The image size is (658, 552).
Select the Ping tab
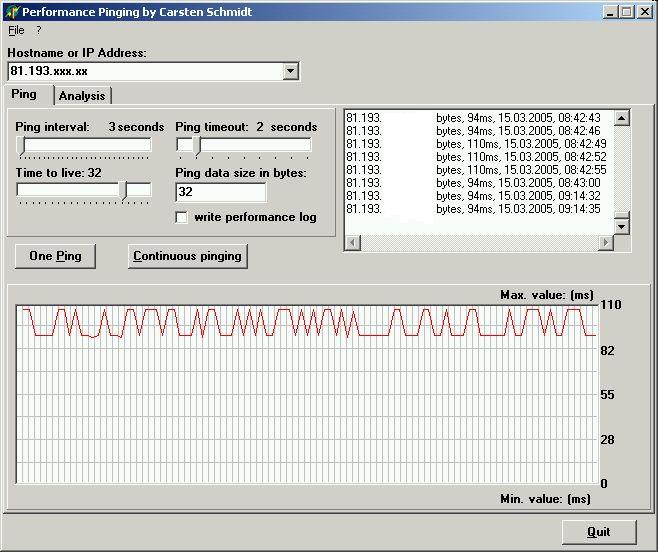(x=25, y=95)
